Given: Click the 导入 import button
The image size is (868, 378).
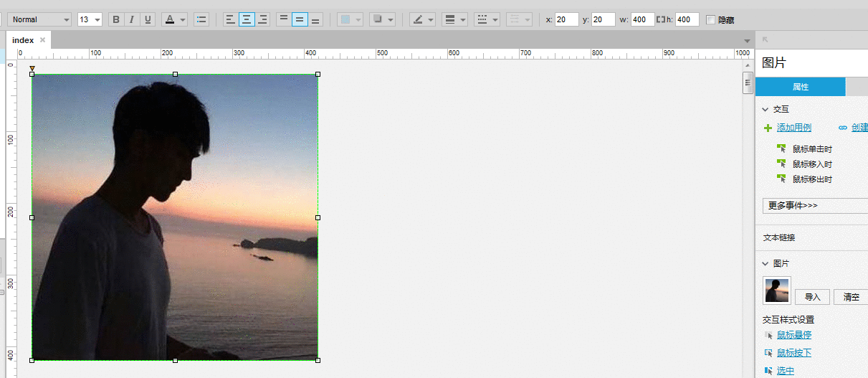Looking at the screenshot, I should (812, 297).
